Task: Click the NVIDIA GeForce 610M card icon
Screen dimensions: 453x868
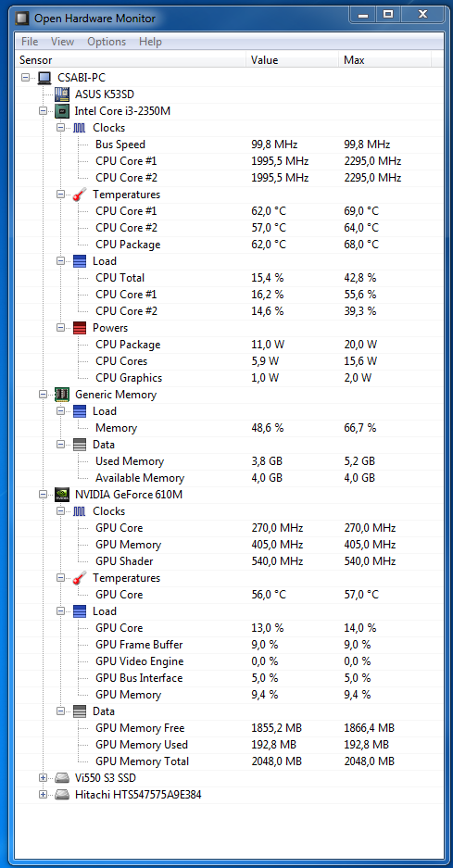Action: [62, 495]
